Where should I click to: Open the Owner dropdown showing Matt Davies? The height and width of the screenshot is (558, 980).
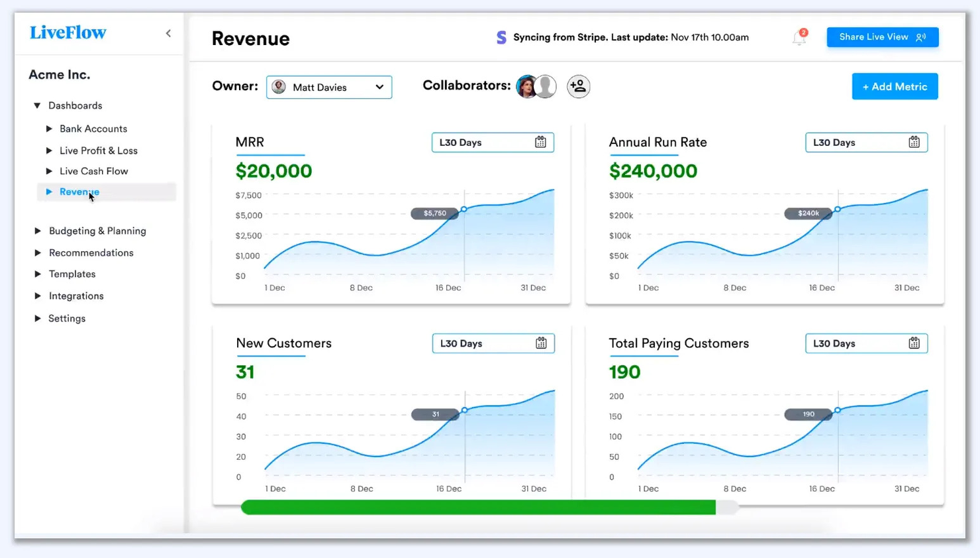coord(329,87)
